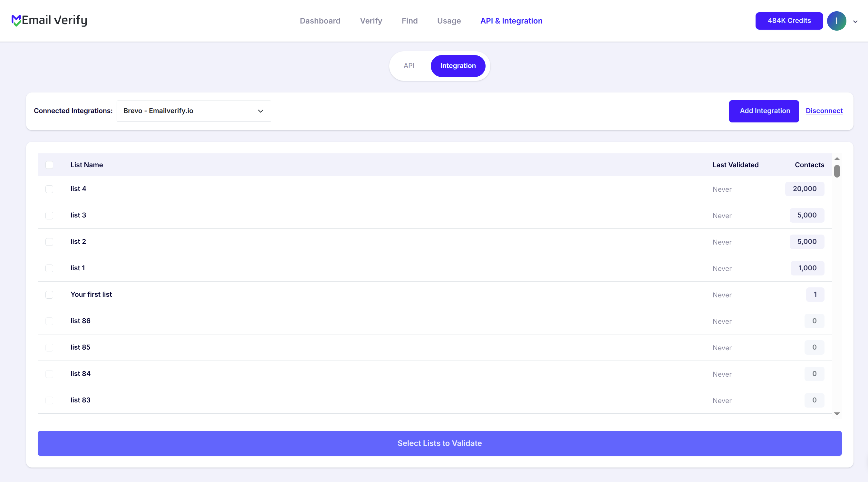Viewport: 868px width, 482px height.
Task: Check the list 2 checkbox
Action: click(x=49, y=242)
